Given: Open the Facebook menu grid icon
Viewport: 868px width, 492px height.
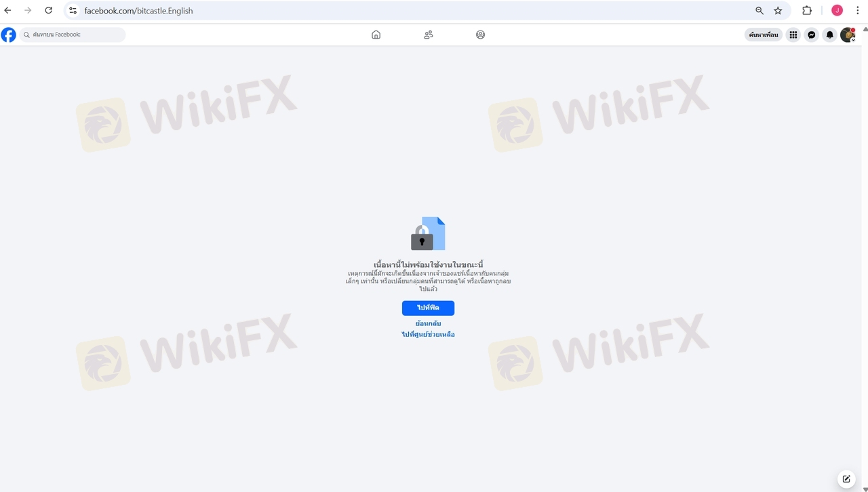Looking at the screenshot, I should [x=793, y=35].
